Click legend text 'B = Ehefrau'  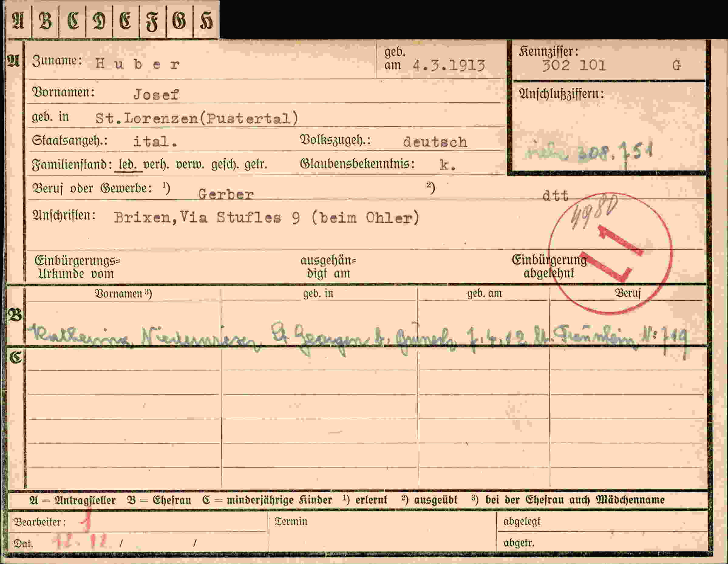(x=159, y=500)
